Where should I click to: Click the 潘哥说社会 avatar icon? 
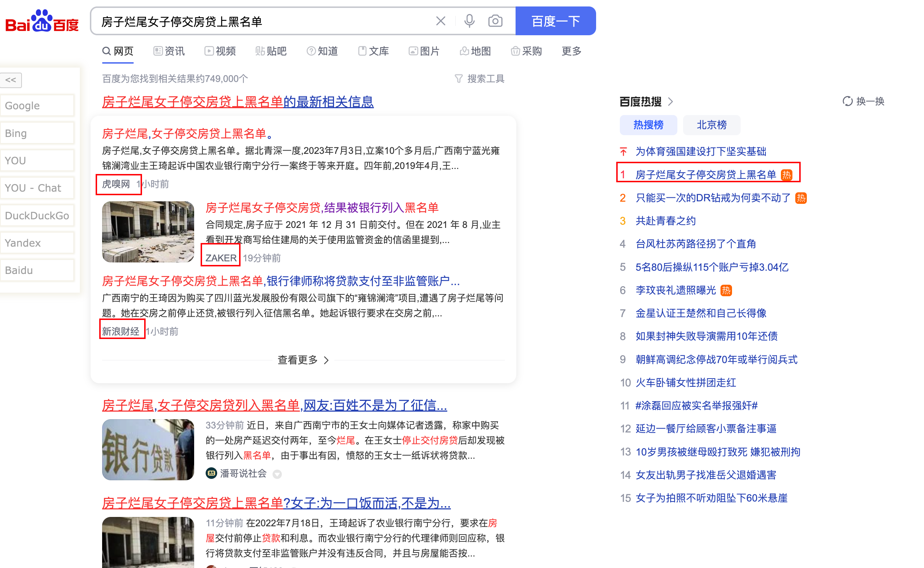pyautogui.click(x=211, y=473)
